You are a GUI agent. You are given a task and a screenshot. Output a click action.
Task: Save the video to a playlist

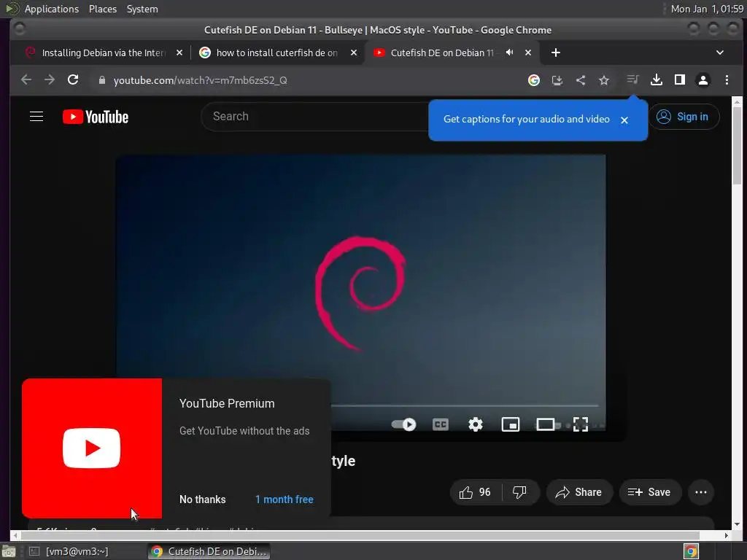point(649,492)
